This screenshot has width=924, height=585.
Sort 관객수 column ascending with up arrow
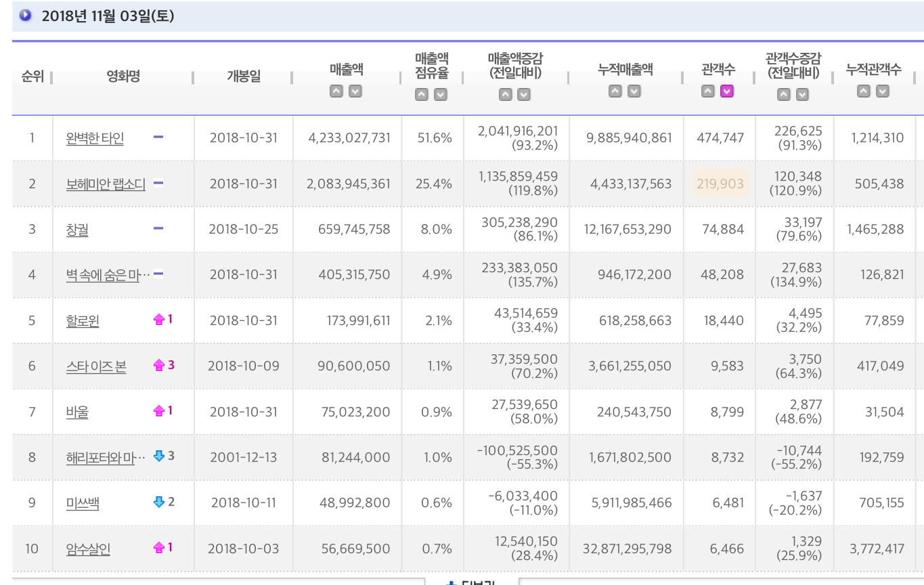click(x=708, y=91)
